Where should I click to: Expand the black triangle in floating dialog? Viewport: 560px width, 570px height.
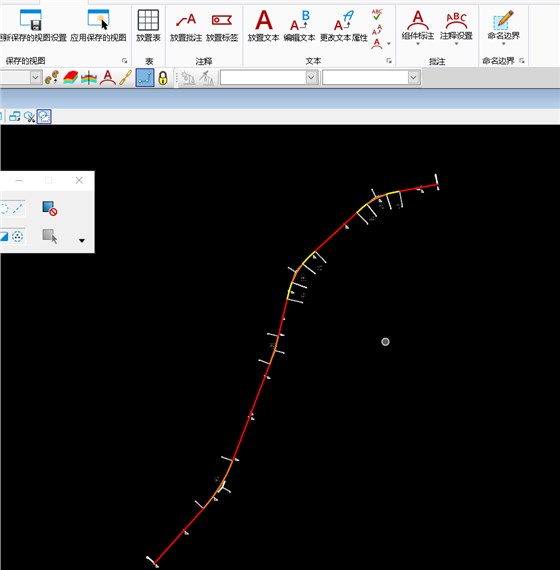pyautogui.click(x=82, y=241)
